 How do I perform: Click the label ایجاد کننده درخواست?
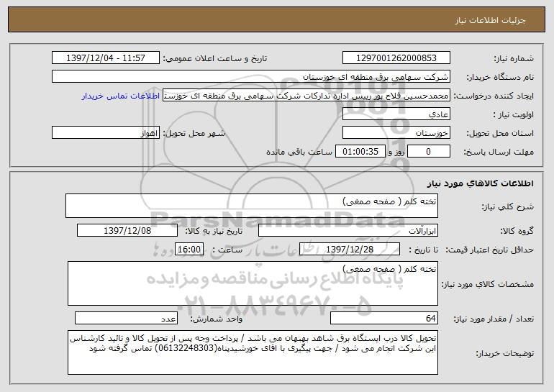(494, 96)
